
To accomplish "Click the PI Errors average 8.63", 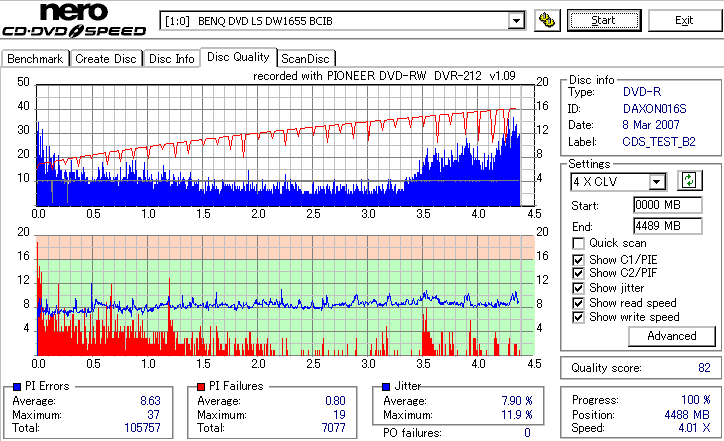I will [150, 400].
